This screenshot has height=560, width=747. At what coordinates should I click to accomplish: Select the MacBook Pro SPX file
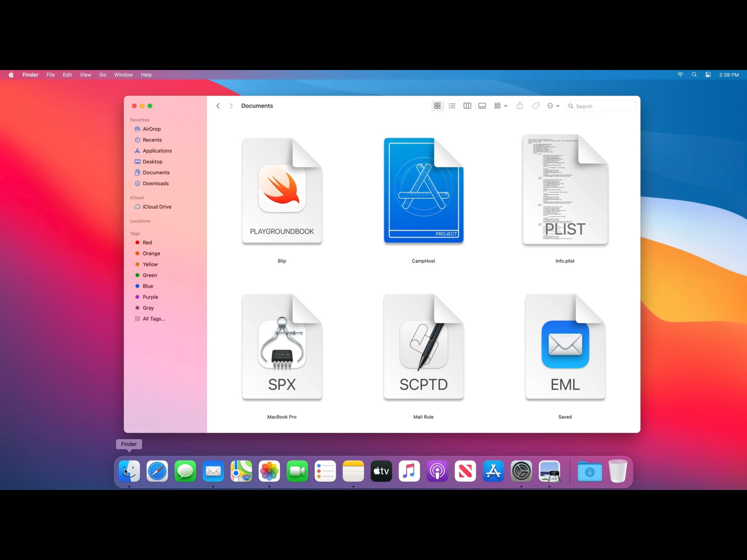pyautogui.click(x=282, y=347)
